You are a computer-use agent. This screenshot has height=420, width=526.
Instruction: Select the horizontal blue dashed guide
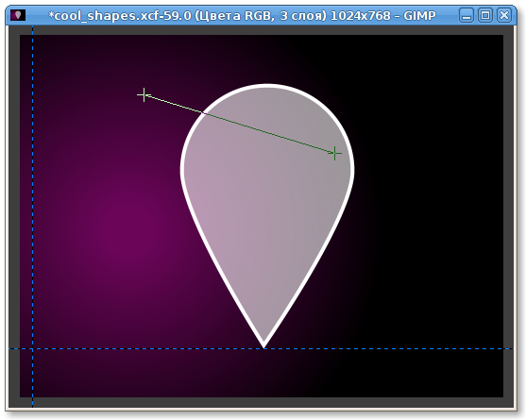[261, 349]
